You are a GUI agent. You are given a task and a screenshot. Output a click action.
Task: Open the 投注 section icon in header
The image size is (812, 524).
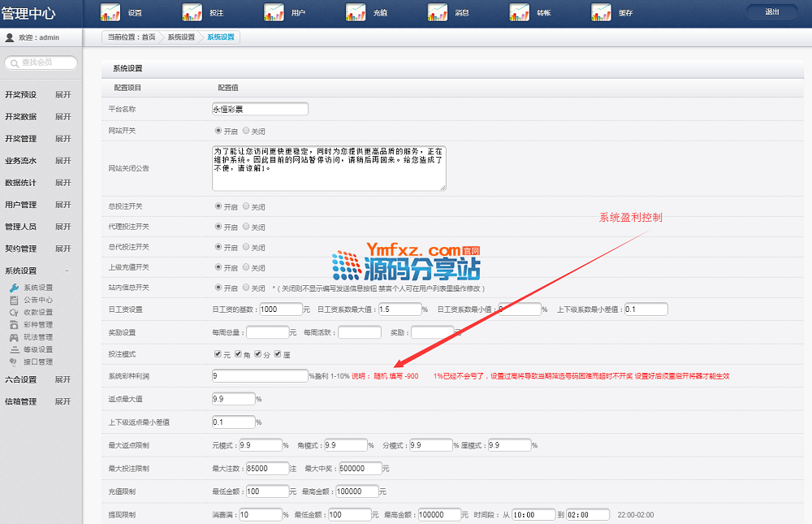tap(192, 13)
